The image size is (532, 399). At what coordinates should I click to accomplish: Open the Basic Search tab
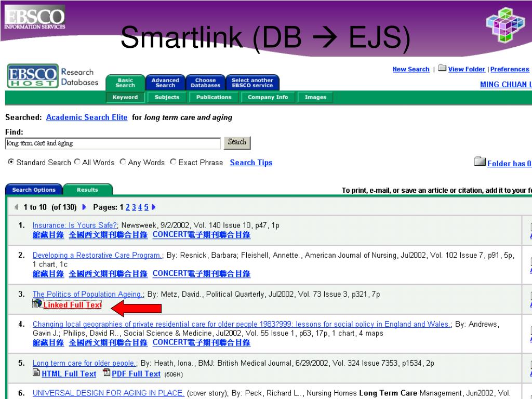click(125, 83)
